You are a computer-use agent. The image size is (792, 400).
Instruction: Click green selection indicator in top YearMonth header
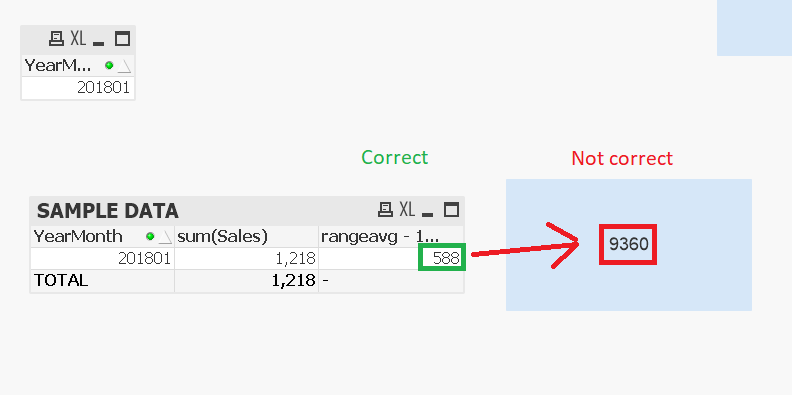109,65
